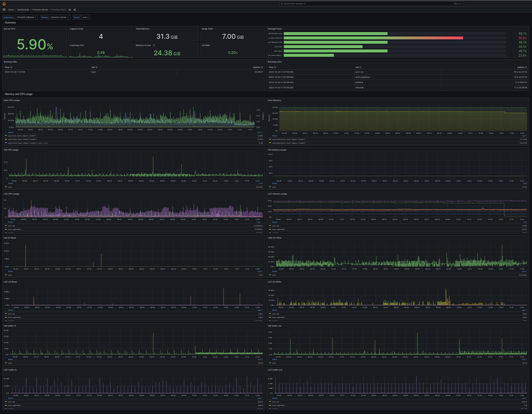Sort Host CPU usage legend by Name
The height and width of the screenshot is (414, 532).
coord(10,132)
